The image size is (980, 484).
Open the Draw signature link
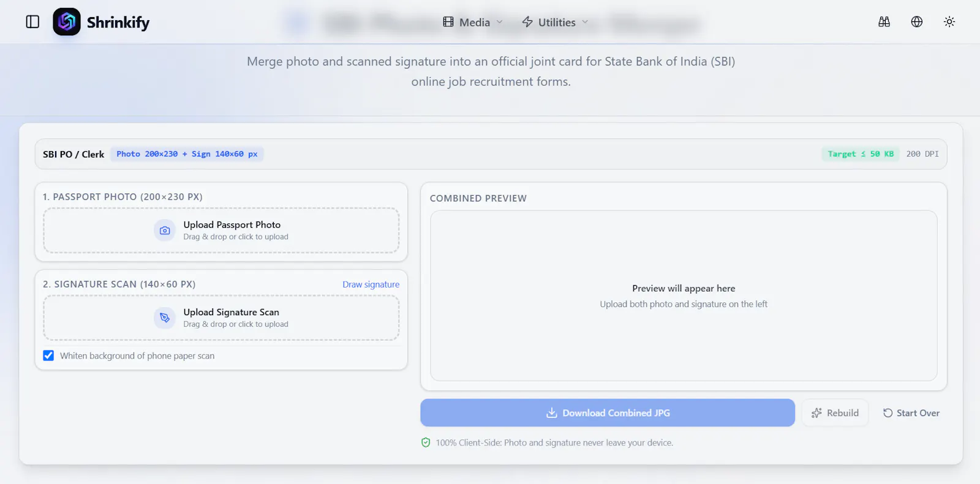371,285
